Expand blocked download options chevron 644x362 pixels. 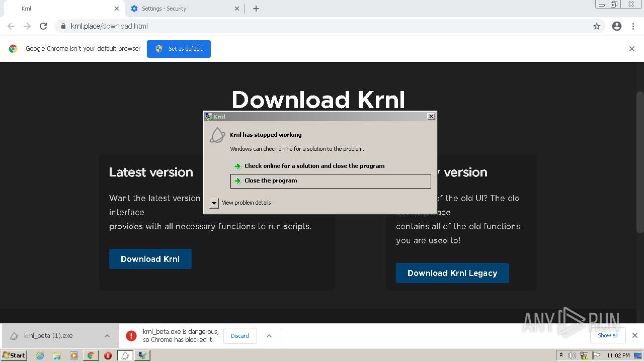tap(269, 336)
